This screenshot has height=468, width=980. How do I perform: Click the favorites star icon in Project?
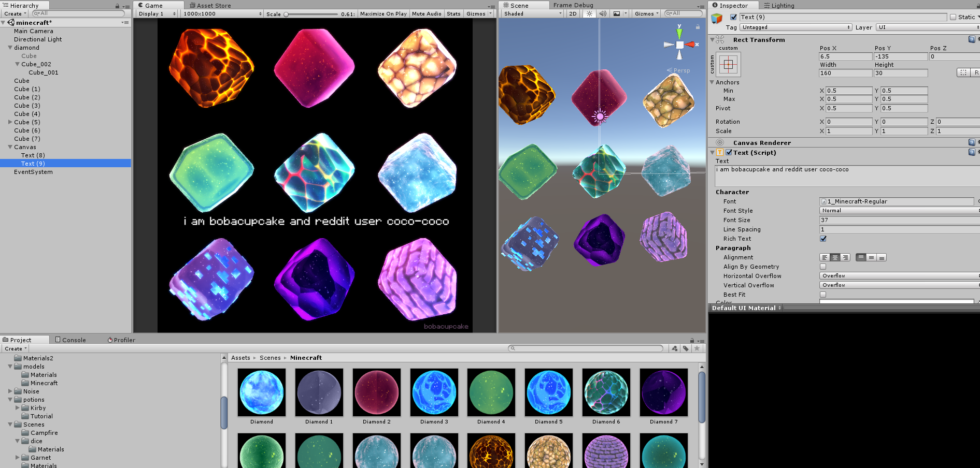tap(697, 348)
